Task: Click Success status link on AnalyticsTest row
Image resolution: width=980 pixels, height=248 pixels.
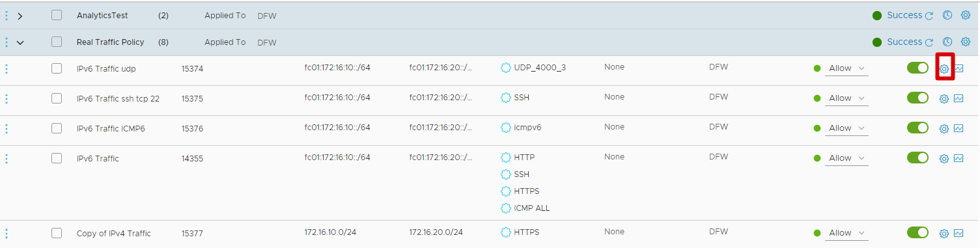Action: click(x=904, y=15)
